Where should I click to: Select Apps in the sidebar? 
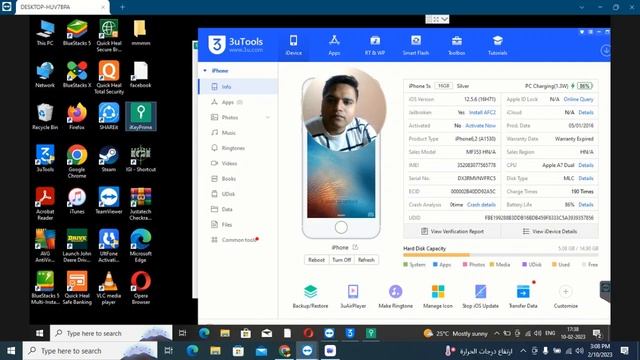coord(238,102)
